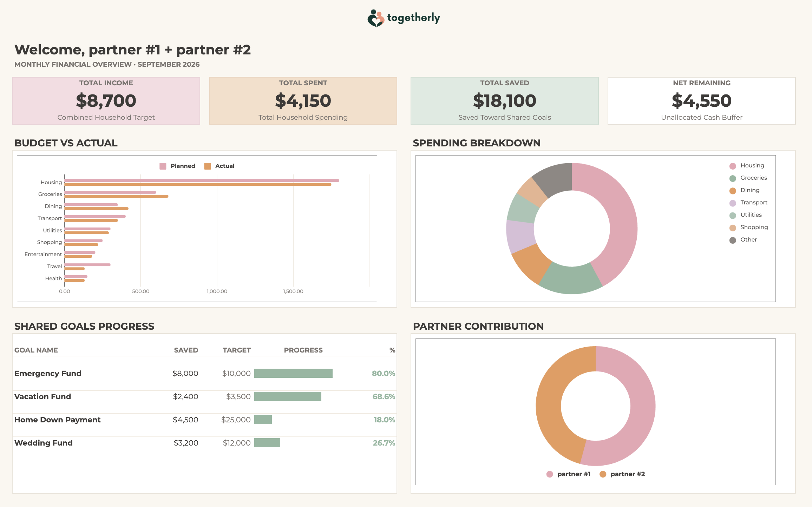Click the $12,000 target amount
Viewport: 812px width, 507px height.
[237, 443]
